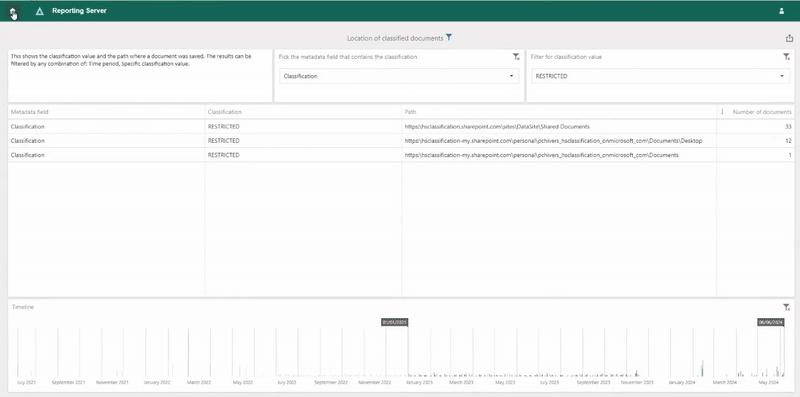Click May 2022 on the timeline axis
The image size is (800, 397).
tap(242, 382)
